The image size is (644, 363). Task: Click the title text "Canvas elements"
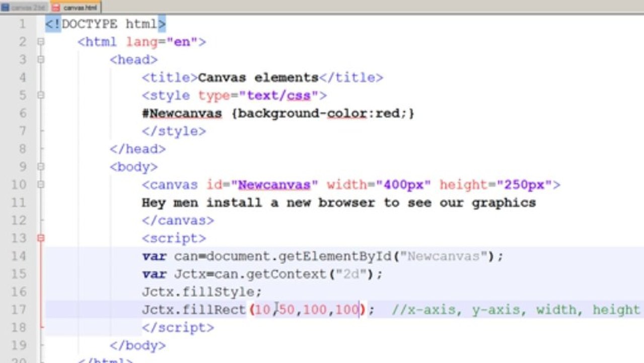click(x=258, y=78)
